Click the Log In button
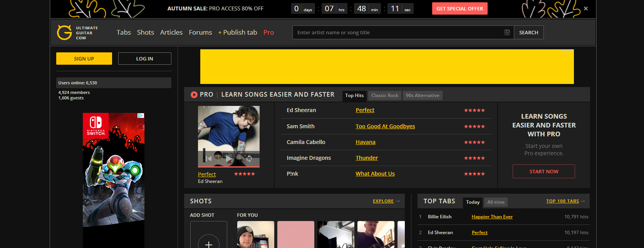This screenshot has height=248, width=644. pyautogui.click(x=145, y=59)
